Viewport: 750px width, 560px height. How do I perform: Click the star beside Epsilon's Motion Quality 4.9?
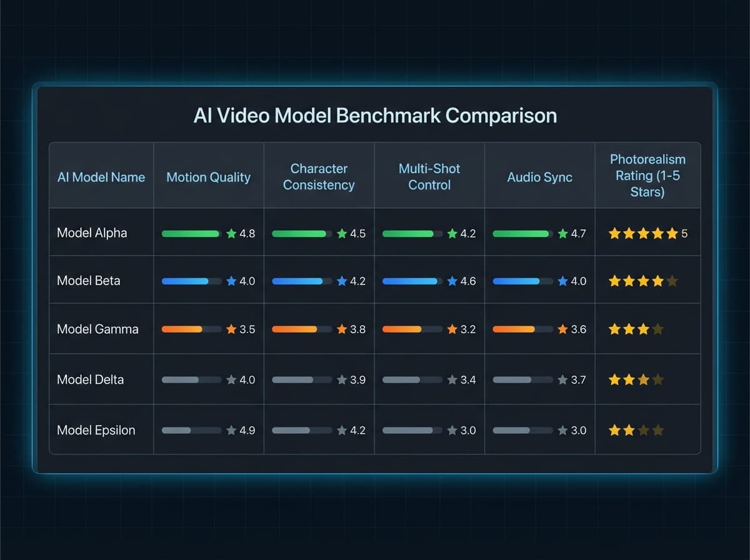(232, 430)
